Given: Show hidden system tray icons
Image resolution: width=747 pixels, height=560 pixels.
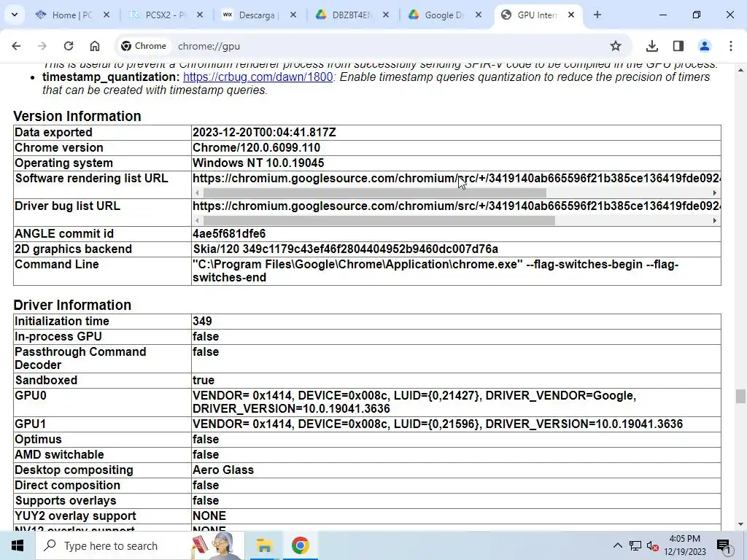Looking at the screenshot, I should coord(617,545).
